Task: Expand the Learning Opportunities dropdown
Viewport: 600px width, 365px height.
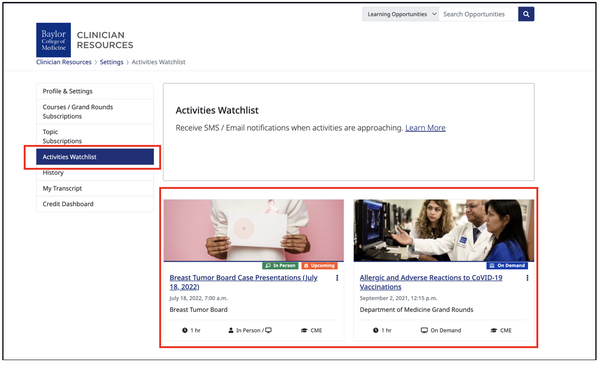Action: (x=400, y=14)
